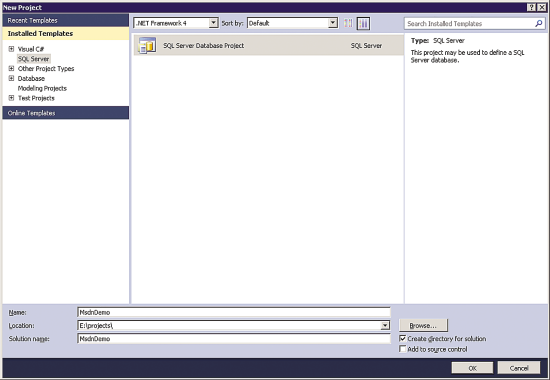This screenshot has width=550, height=380.
Task: Select Visual C# template category
Action: pos(31,49)
